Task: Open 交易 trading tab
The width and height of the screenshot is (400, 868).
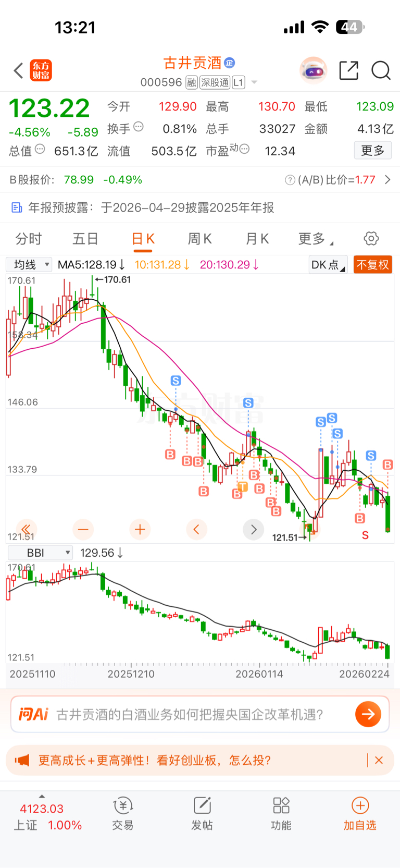Action: tap(123, 814)
